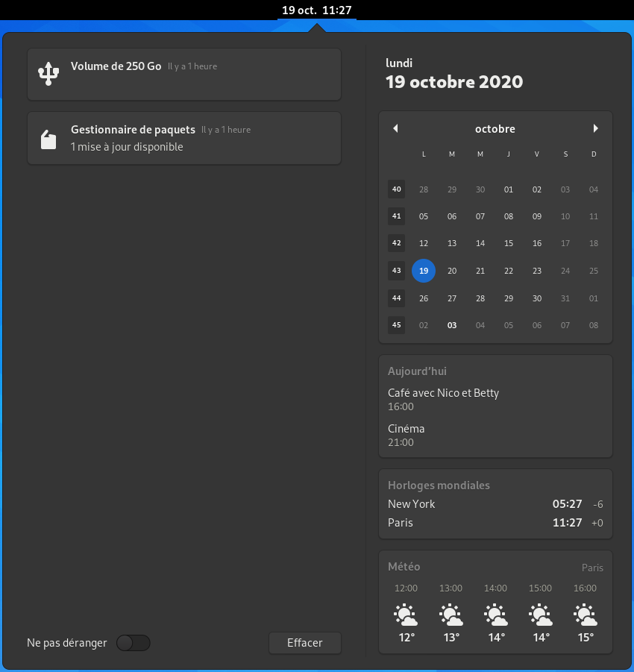Select October 23 in the calendar

[x=537, y=271]
